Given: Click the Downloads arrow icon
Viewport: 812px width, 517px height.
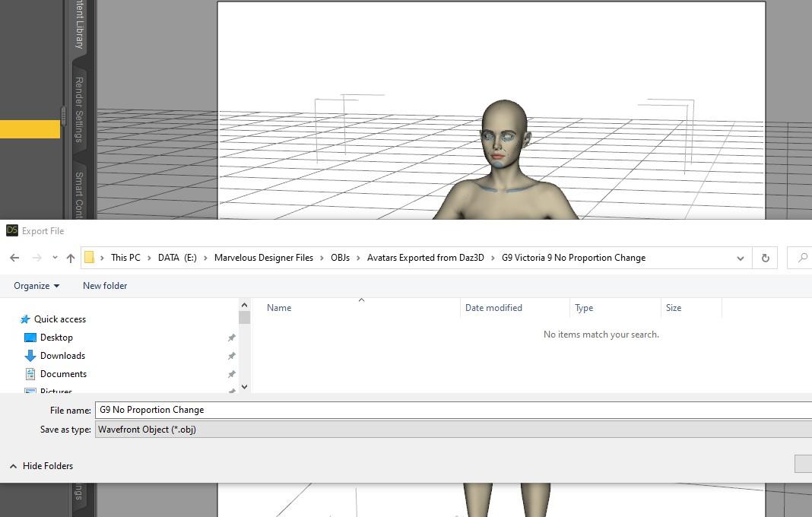Looking at the screenshot, I should pyautogui.click(x=30, y=355).
